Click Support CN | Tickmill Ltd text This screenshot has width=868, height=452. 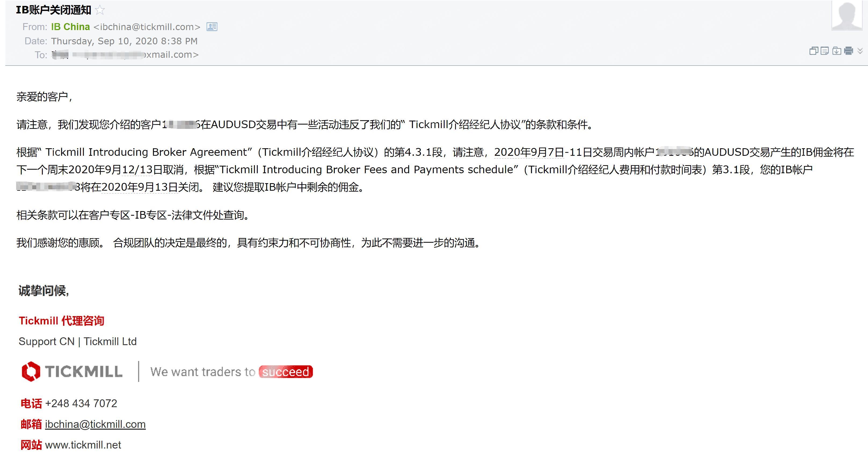click(x=78, y=341)
